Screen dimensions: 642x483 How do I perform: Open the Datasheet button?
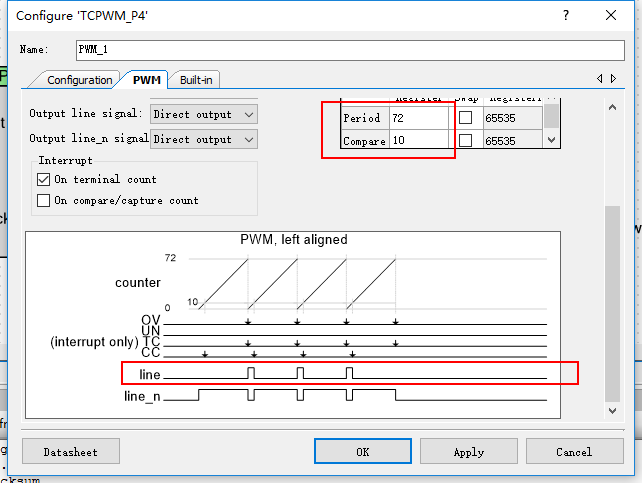pos(70,452)
